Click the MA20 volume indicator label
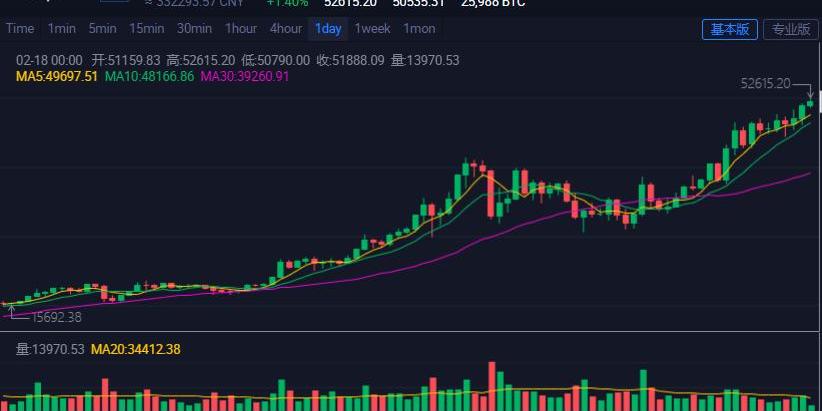 [x=135, y=349]
